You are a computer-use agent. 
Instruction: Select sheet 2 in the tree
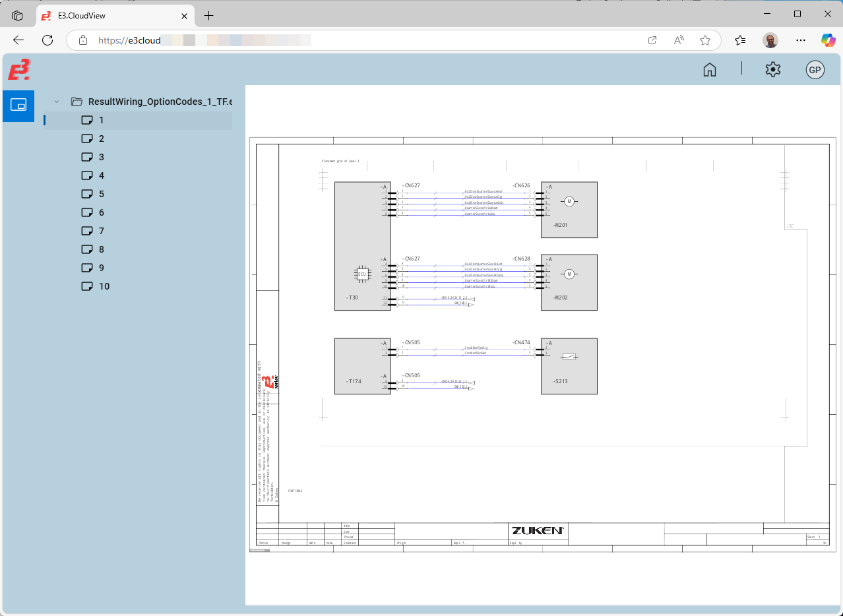pos(101,139)
